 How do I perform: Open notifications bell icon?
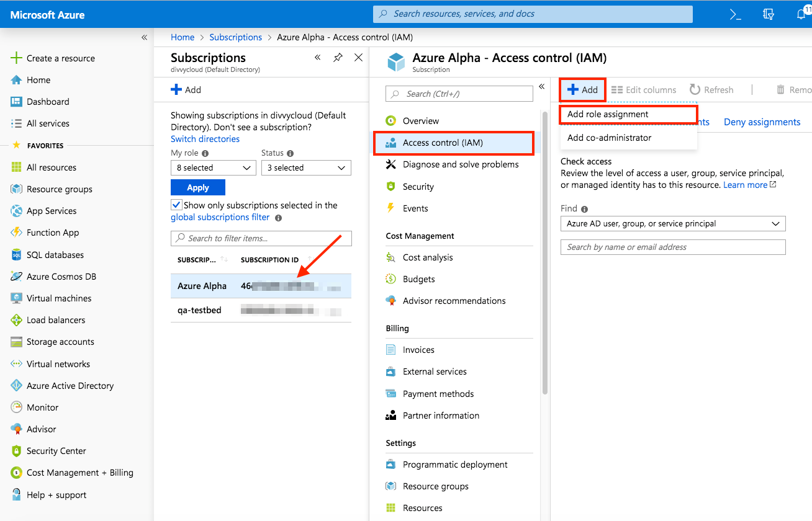802,14
